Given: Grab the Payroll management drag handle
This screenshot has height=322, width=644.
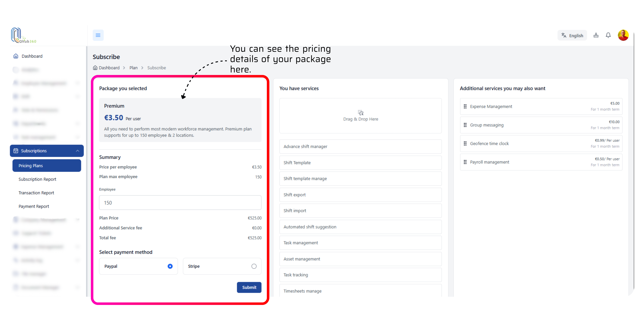Looking at the screenshot, I should tap(465, 162).
